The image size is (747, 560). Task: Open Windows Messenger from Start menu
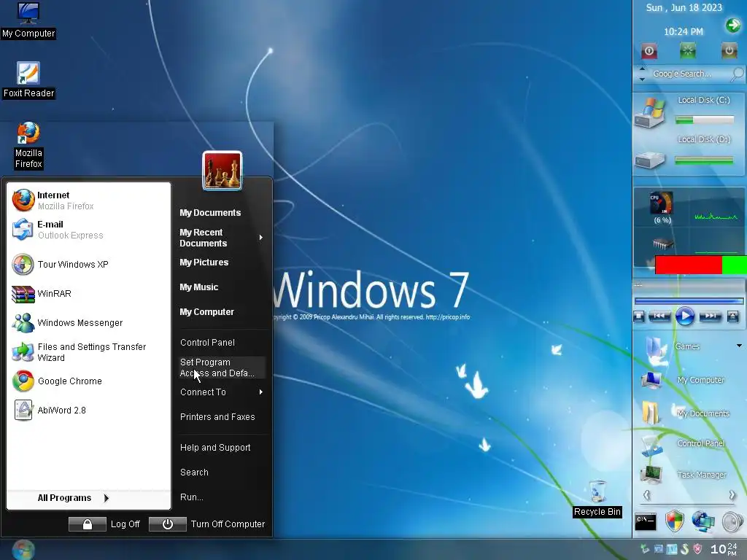pos(88,323)
